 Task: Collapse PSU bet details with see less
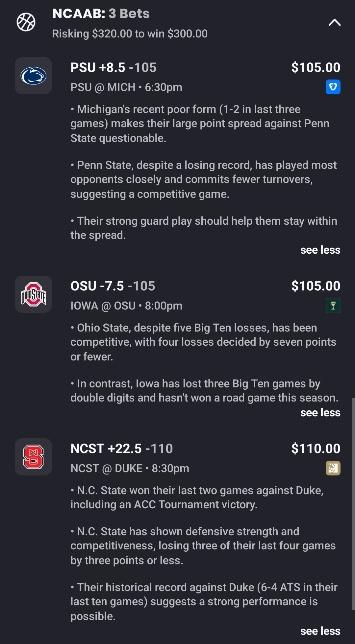point(320,250)
